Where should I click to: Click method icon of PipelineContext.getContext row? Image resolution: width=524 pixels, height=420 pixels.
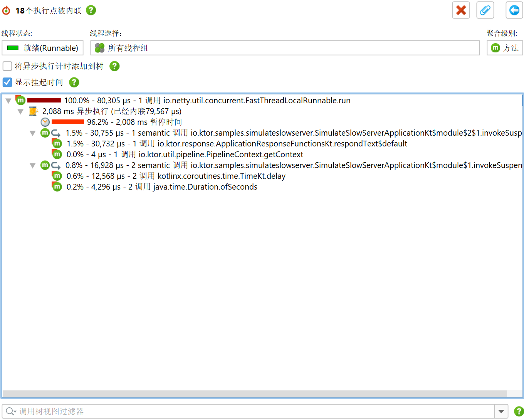[57, 155]
